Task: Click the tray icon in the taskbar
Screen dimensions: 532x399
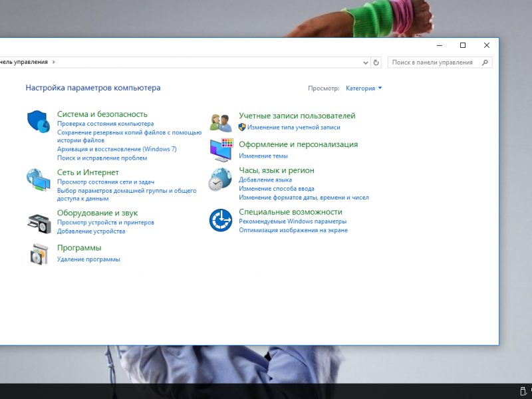Action: (x=523, y=391)
